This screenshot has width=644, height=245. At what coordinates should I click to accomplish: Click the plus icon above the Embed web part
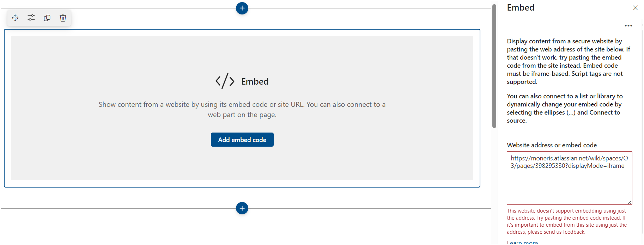(x=242, y=8)
